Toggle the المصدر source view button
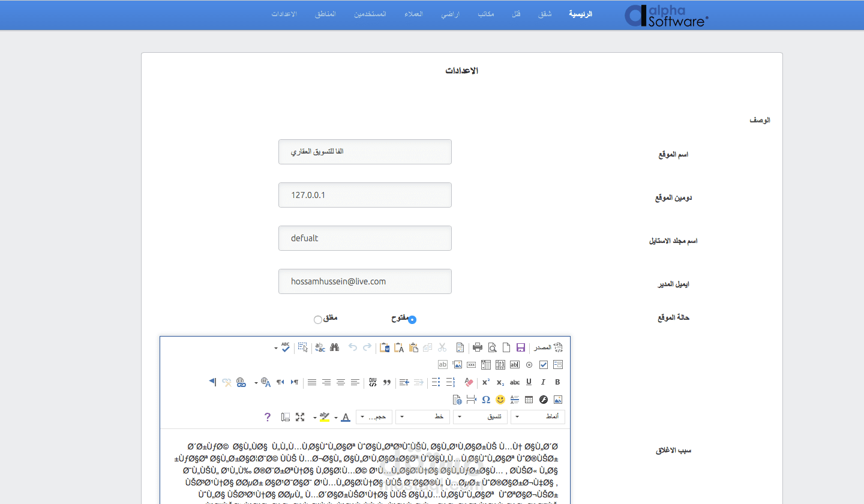 coord(549,347)
